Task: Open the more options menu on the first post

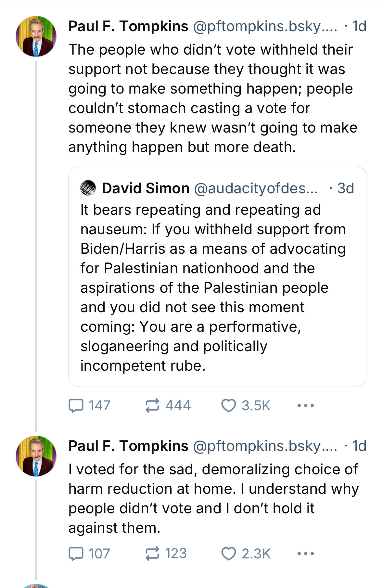Action: pos(305,405)
